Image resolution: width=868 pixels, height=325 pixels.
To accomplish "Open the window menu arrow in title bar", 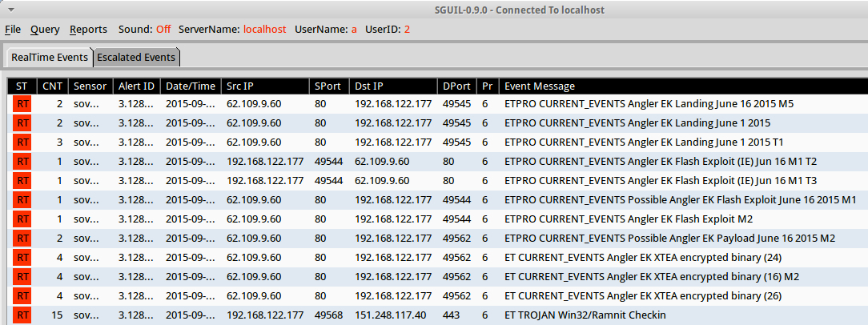I will 9,10.
